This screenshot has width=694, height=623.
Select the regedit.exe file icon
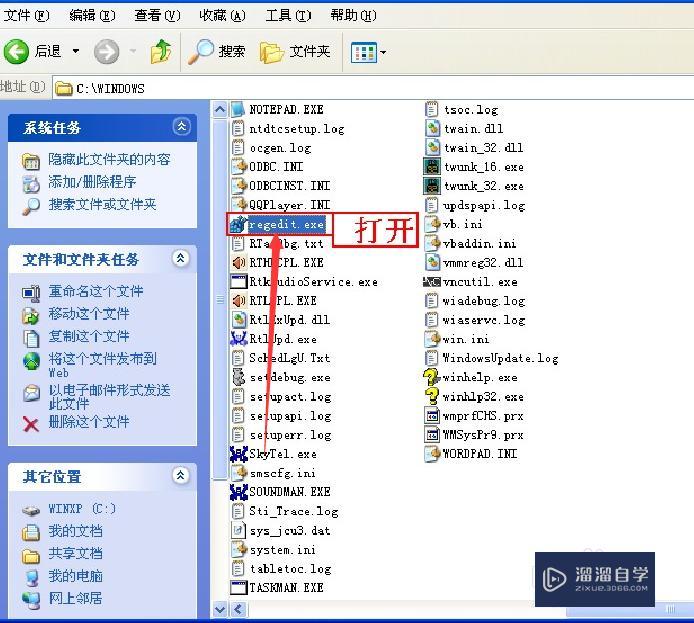click(238, 224)
